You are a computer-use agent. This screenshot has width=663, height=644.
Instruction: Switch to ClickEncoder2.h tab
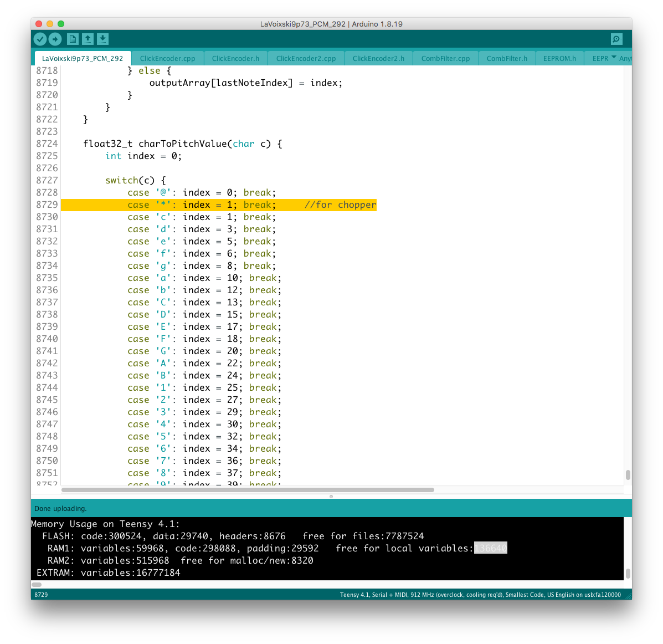point(378,58)
